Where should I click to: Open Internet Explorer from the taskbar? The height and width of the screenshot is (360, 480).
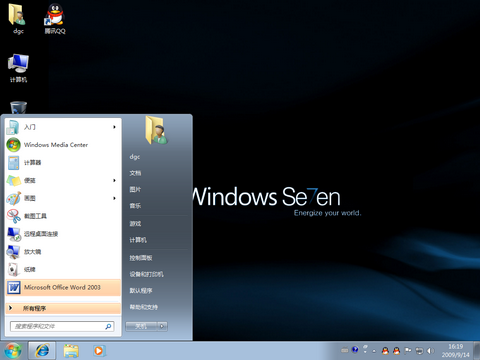(x=42, y=351)
